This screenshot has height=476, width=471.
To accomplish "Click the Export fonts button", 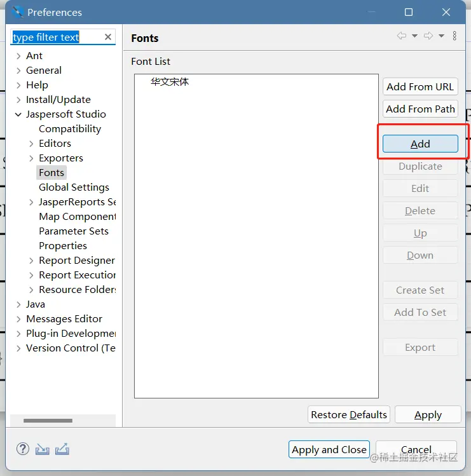I will click(420, 347).
